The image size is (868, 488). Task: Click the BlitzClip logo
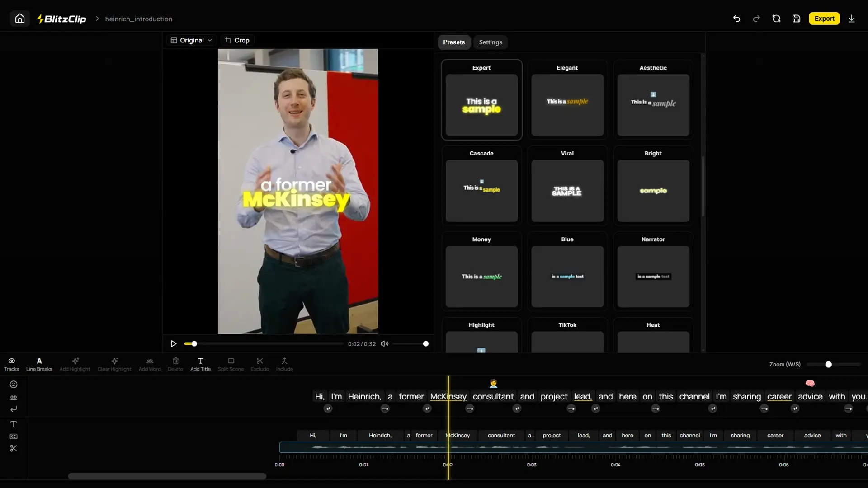click(x=61, y=19)
